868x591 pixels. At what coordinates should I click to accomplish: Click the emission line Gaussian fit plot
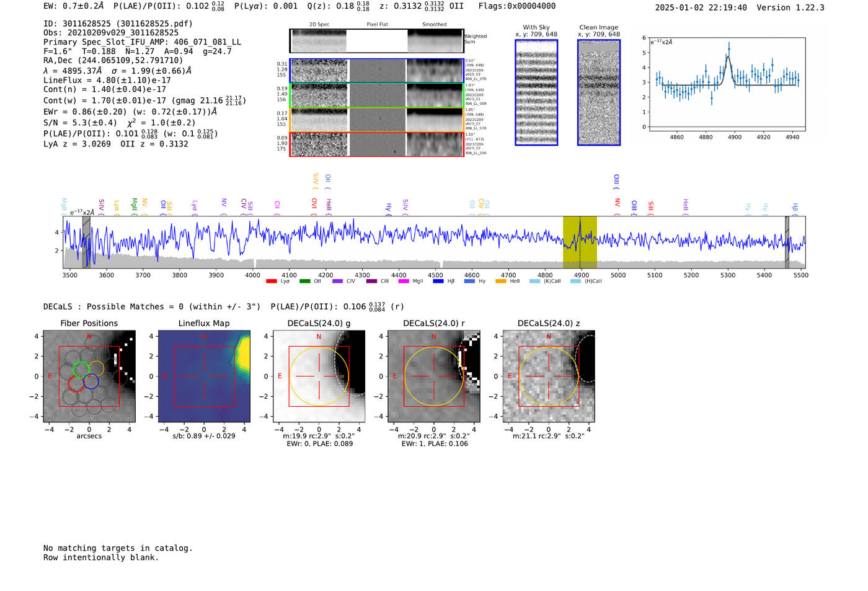click(x=727, y=84)
